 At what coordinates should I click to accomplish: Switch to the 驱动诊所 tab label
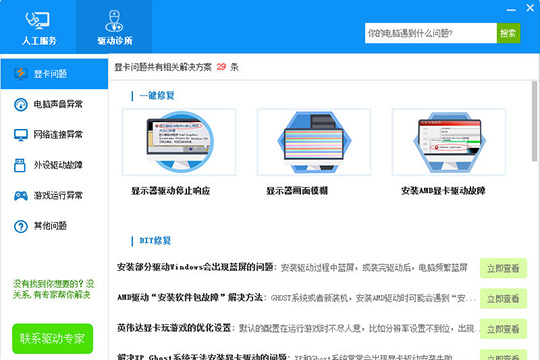tap(115, 41)
